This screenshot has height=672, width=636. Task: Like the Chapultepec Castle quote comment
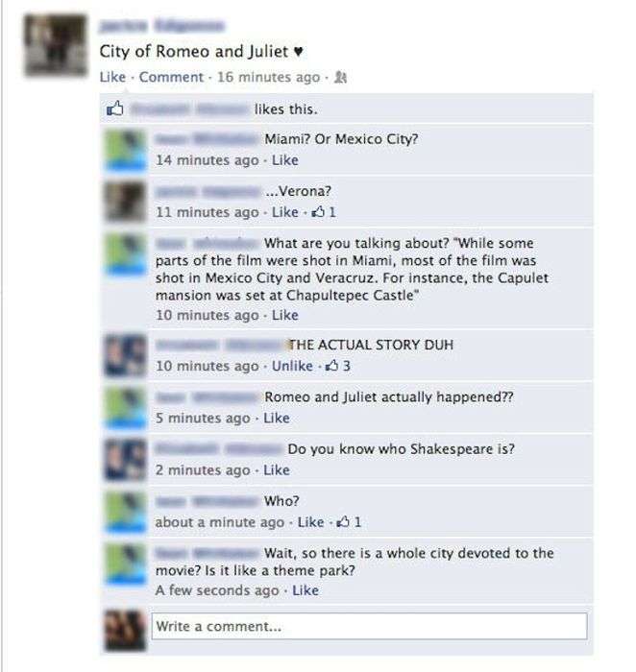pos(285,316)
